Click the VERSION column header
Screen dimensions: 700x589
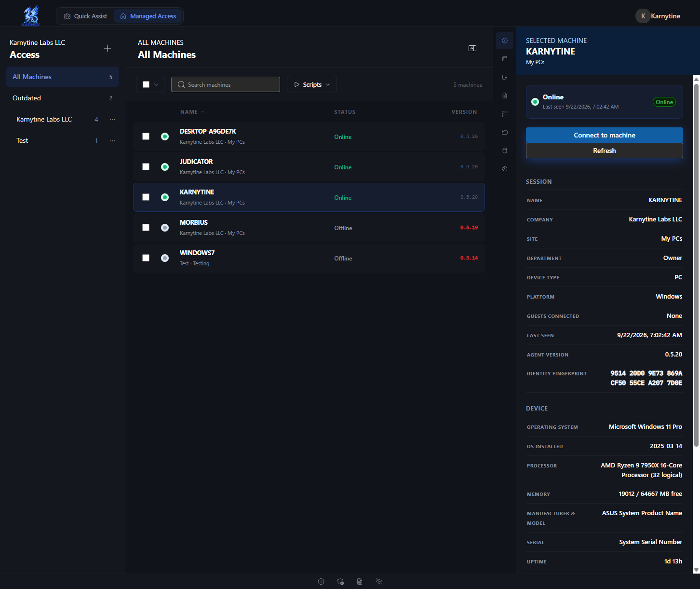[464, 112]
